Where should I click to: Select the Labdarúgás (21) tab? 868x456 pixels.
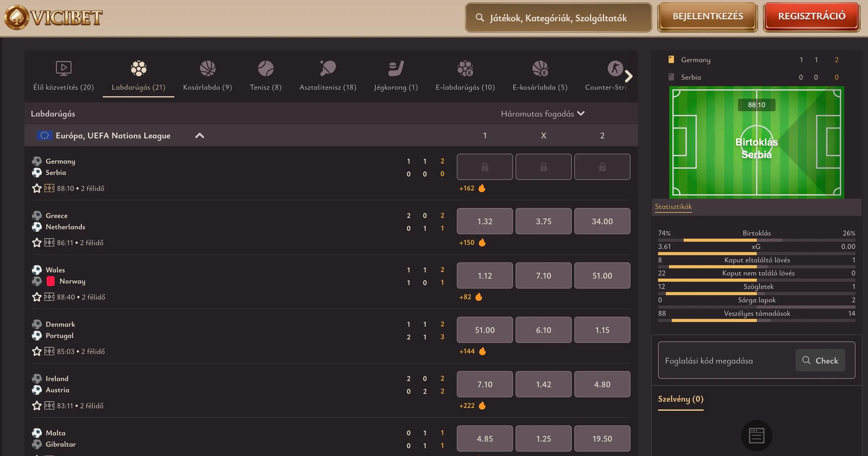(x=138, y=76)
